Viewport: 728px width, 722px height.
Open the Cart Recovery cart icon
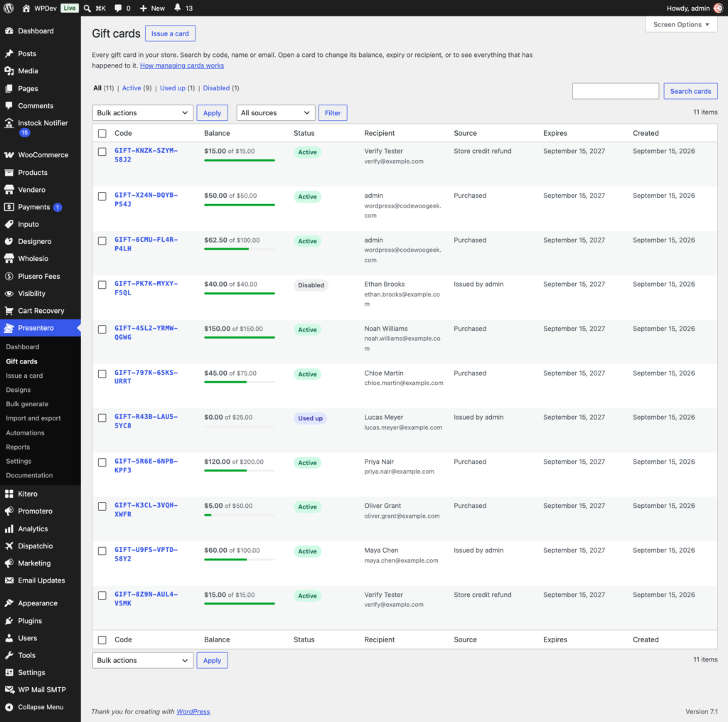tap(9, 311)
